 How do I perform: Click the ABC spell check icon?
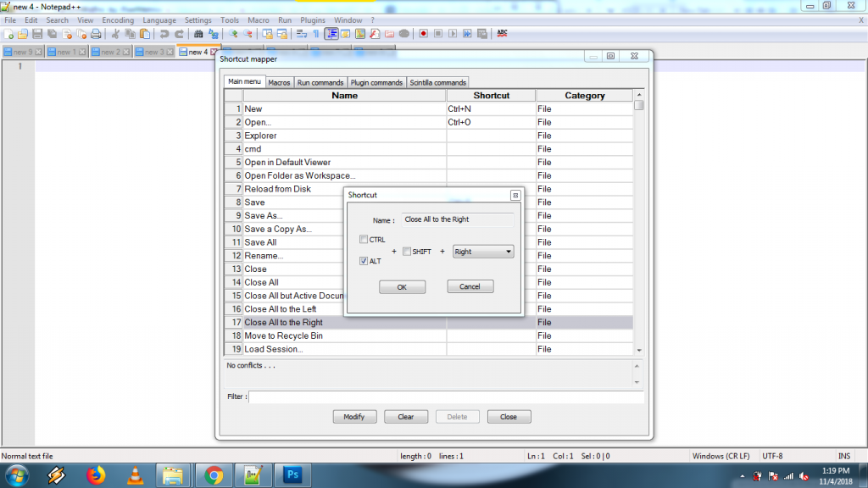502,34
